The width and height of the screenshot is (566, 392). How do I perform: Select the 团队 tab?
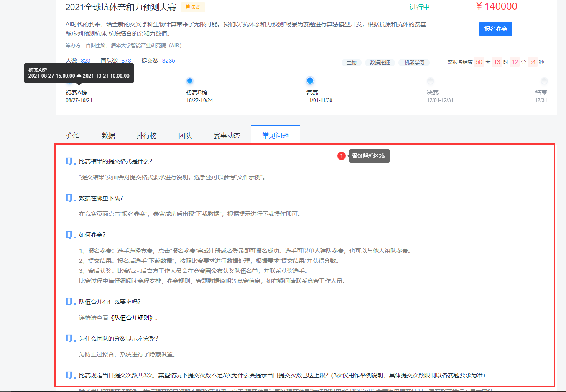coord(185,135)
